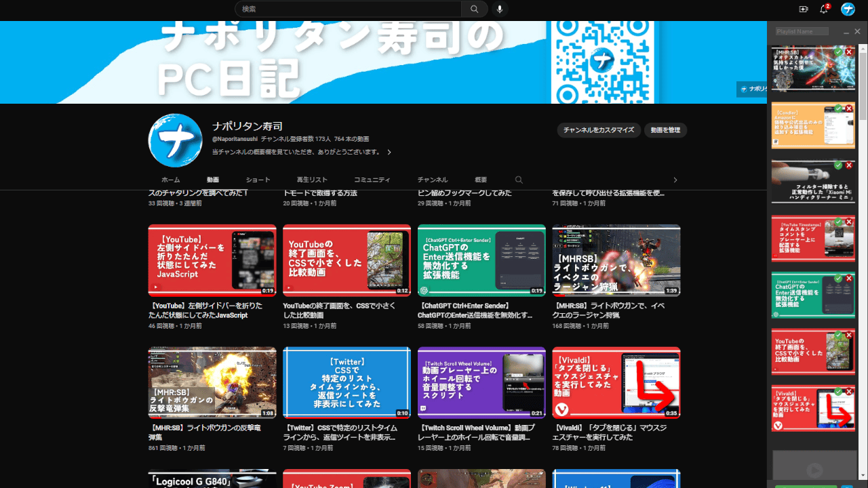The width and height of the screenshot is (868, 488).
Task: Click the Playlist Name input field
Action: click(x=802, y=31)
